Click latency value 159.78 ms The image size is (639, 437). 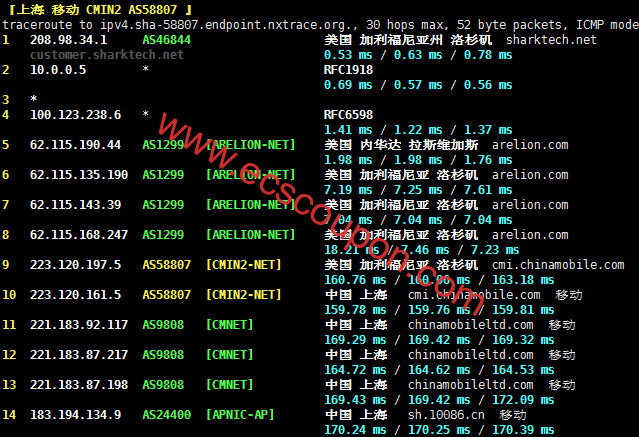355,310
